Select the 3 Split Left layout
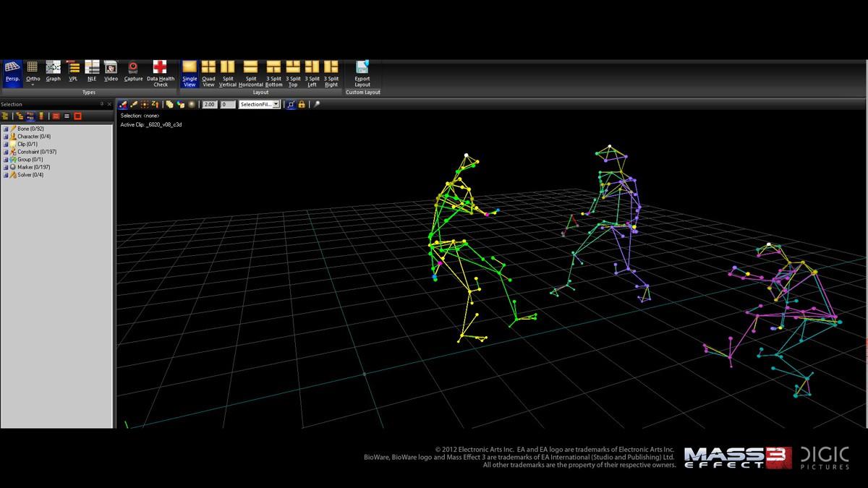The width and height of the screenshot is (868, 488). tap(312, 74)
